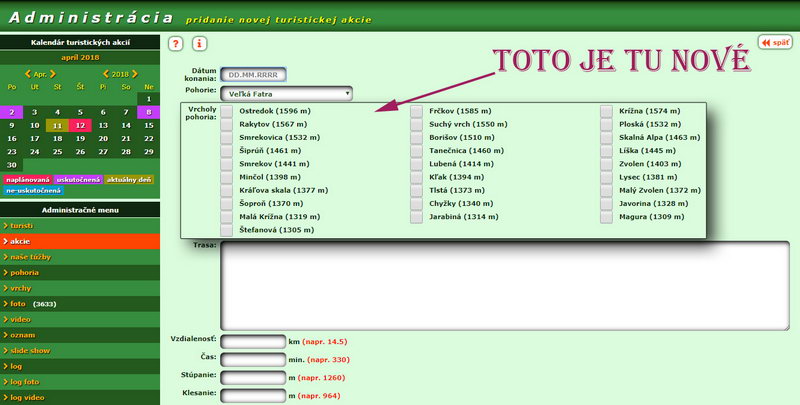The width and height of the screenshot is (800, 405).
Task: Go to previous month arrow before Apr.
Action: 28,74
